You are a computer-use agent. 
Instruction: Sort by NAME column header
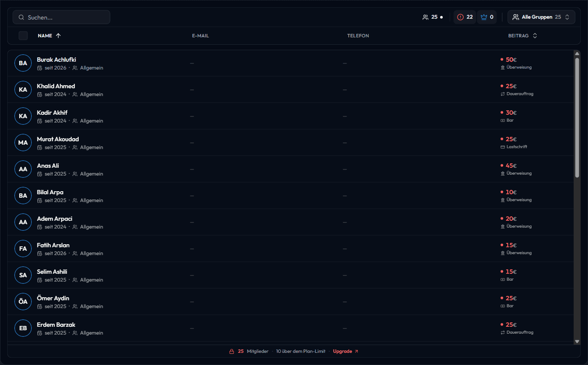45,36
